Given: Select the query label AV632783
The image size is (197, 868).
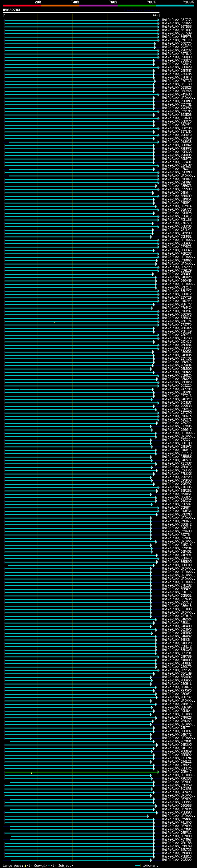Looking at the screenshot, I should tap(11, 10).
